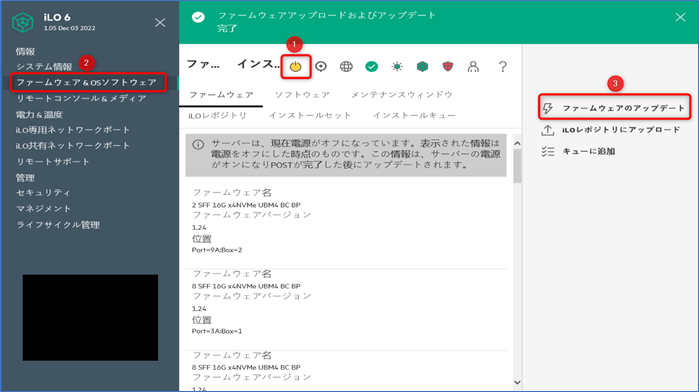Open ファームウェア＆OSソフトウェア in the sidebar
The width and height of the screenshot is (699, 392).
pyautogui.click(x=86, y=83)
